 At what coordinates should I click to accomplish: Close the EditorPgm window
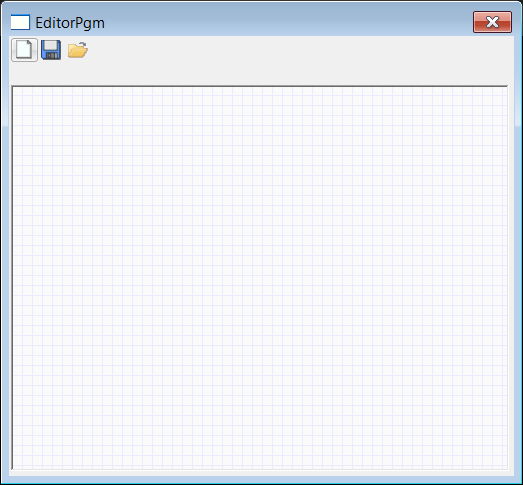(492, 22)
